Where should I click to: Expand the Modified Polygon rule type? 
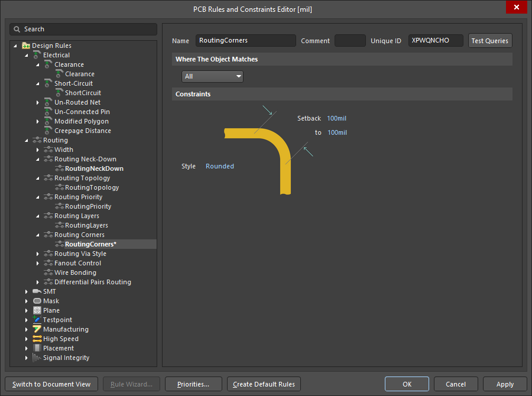point(38,122)
